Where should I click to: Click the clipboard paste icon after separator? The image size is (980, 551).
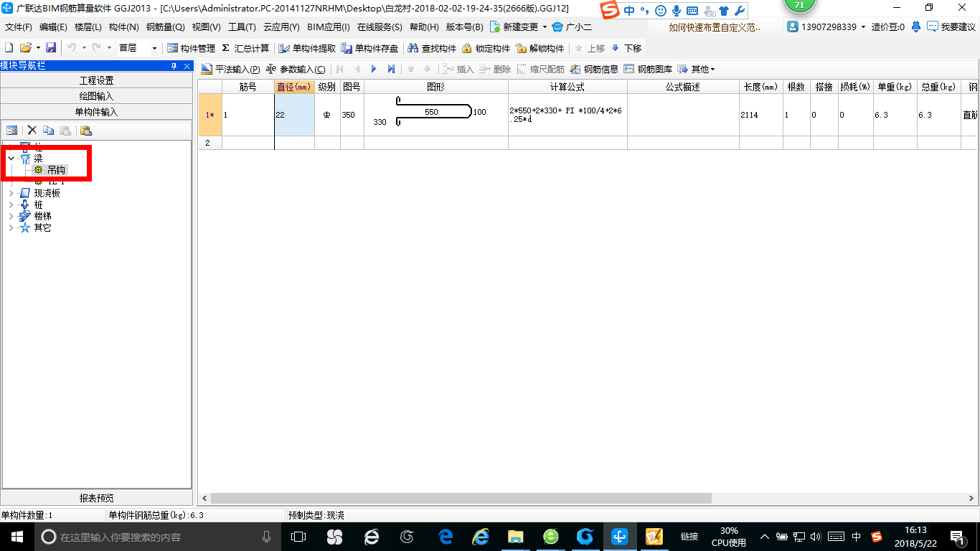tap(86, 130)
